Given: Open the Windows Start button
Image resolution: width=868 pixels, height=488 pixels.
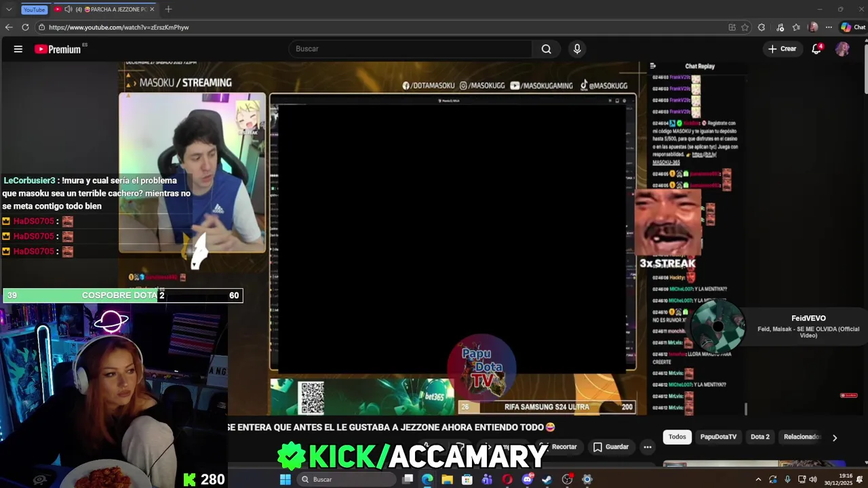Looking at the screenshot, I should pos(285,479).
